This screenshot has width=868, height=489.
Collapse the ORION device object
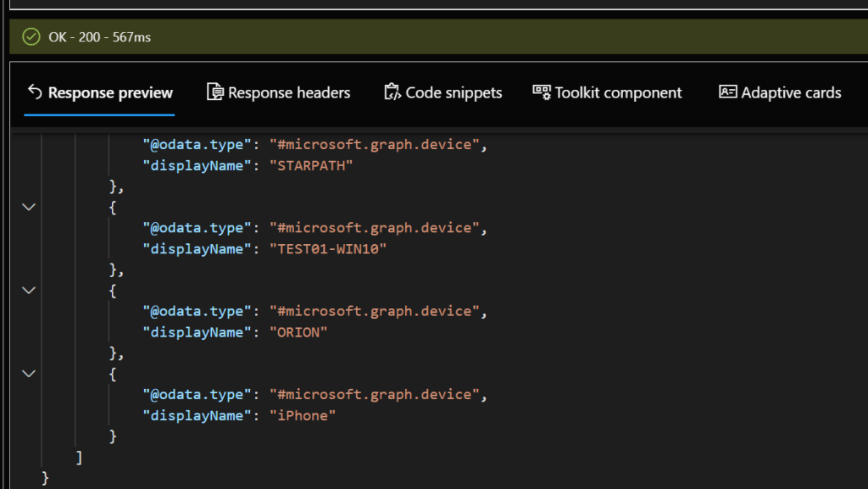point(29,290)
